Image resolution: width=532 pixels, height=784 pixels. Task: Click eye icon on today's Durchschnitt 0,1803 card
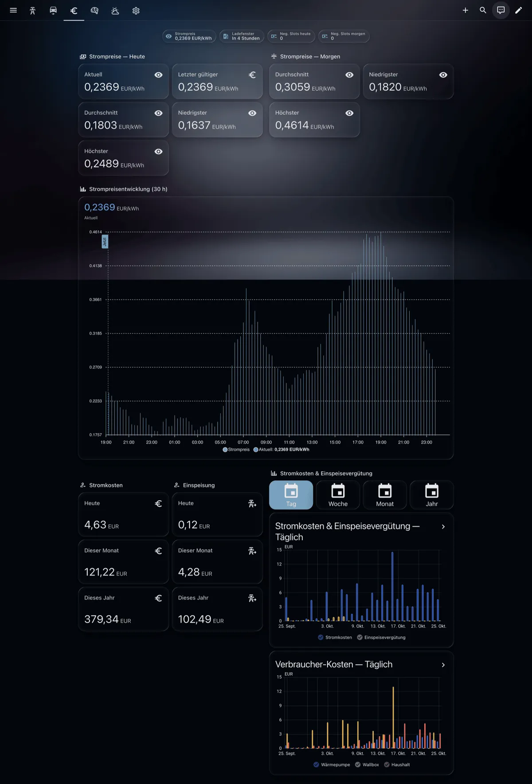pos(158,113)
